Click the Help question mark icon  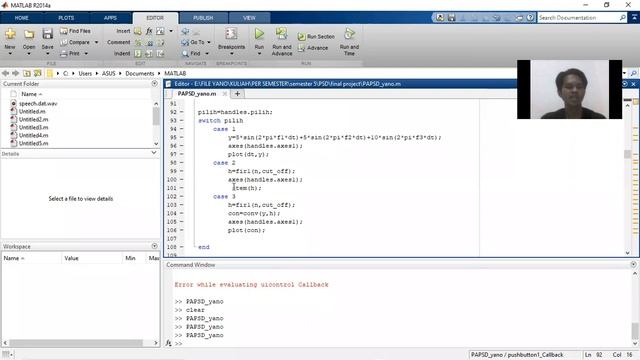530,18
